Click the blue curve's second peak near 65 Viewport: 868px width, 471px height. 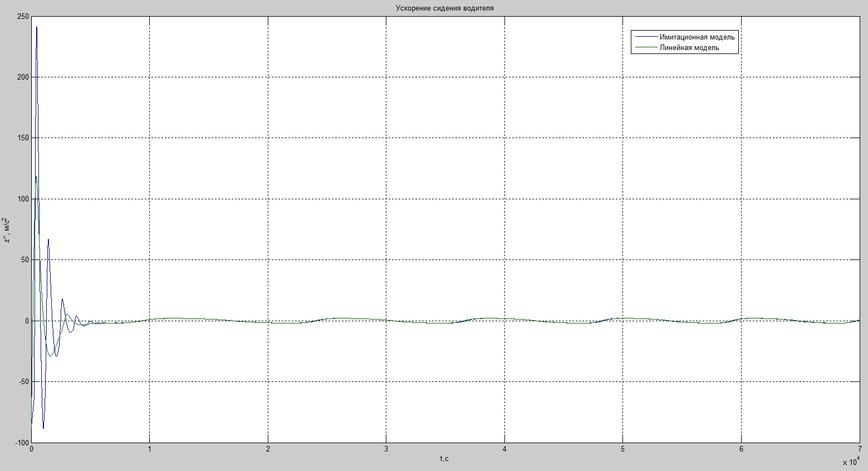tap(48, 239)
